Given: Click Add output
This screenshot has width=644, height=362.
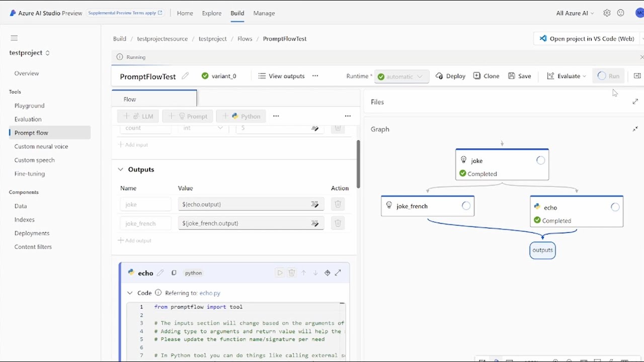Looking at the screenshot, I should 135,240.
